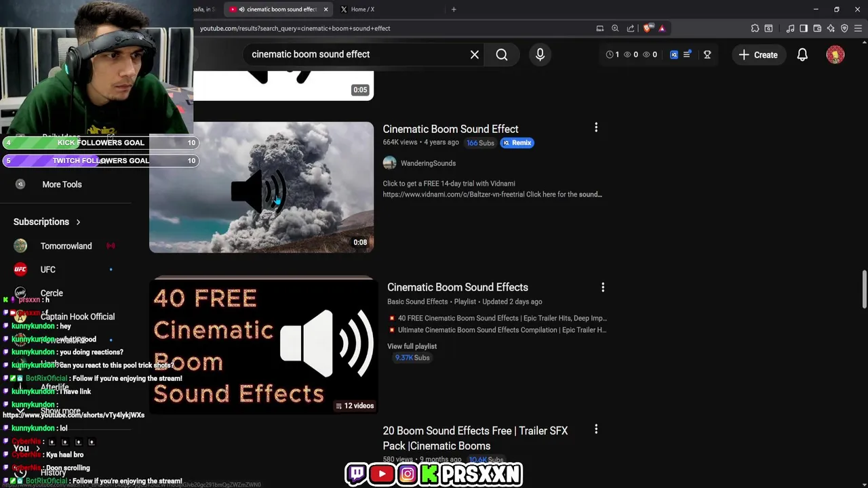Click the More Tools sidebar icon
The width and height of the screenshot is (868, 488).
tap(20, 184)
